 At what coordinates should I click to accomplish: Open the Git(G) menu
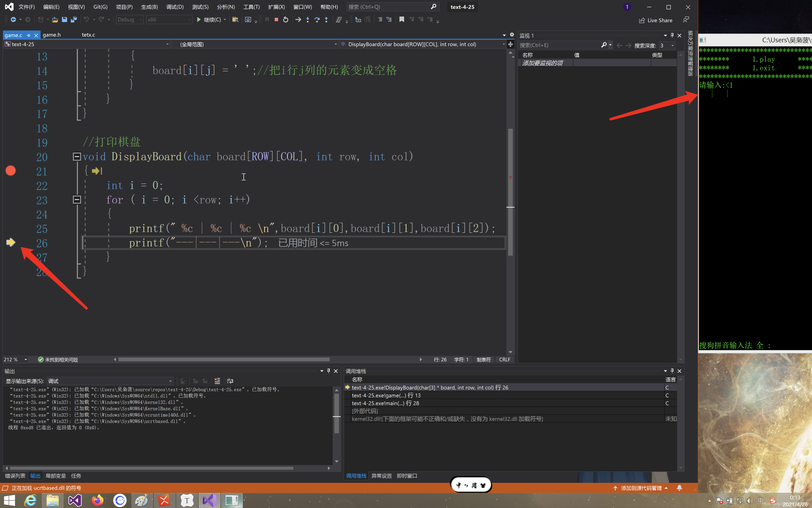100,7
